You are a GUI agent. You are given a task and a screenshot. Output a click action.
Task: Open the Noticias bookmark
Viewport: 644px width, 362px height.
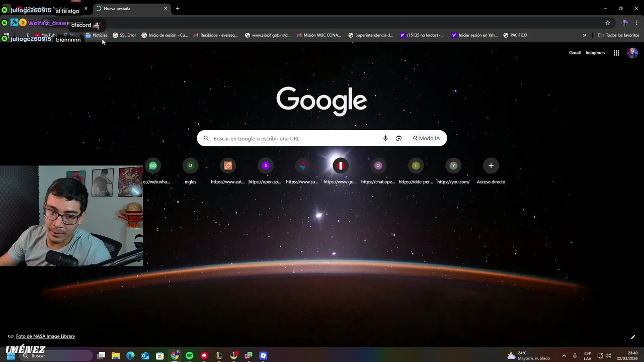[97, 35]
